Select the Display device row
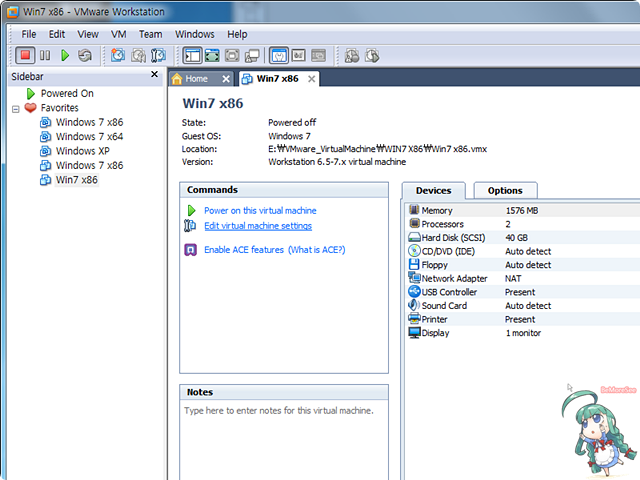Screen dimensions: 640x480 (x=524, y=333)
